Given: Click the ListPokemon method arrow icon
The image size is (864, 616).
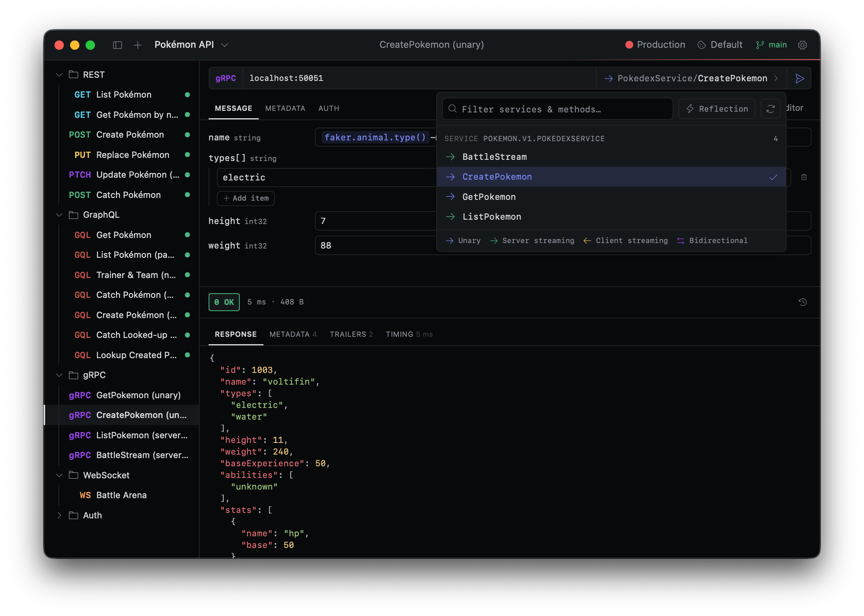Looking at the screenshot, I should (450, 217).
